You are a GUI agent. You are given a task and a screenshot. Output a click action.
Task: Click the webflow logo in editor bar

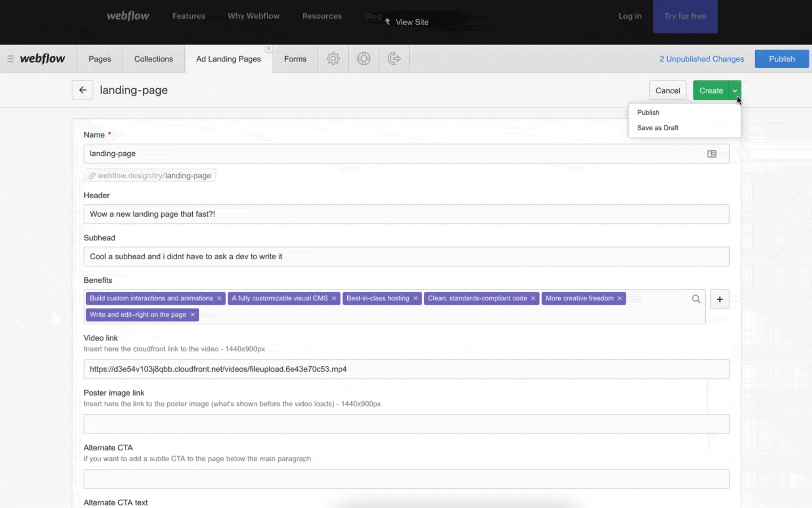[42, 59]
